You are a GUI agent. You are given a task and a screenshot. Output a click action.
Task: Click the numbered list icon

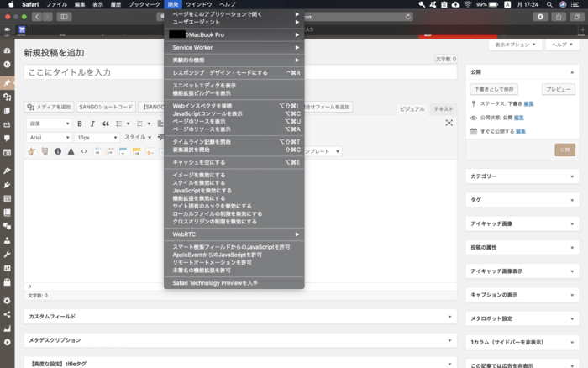pyautogui.click(x=140, y=124)
